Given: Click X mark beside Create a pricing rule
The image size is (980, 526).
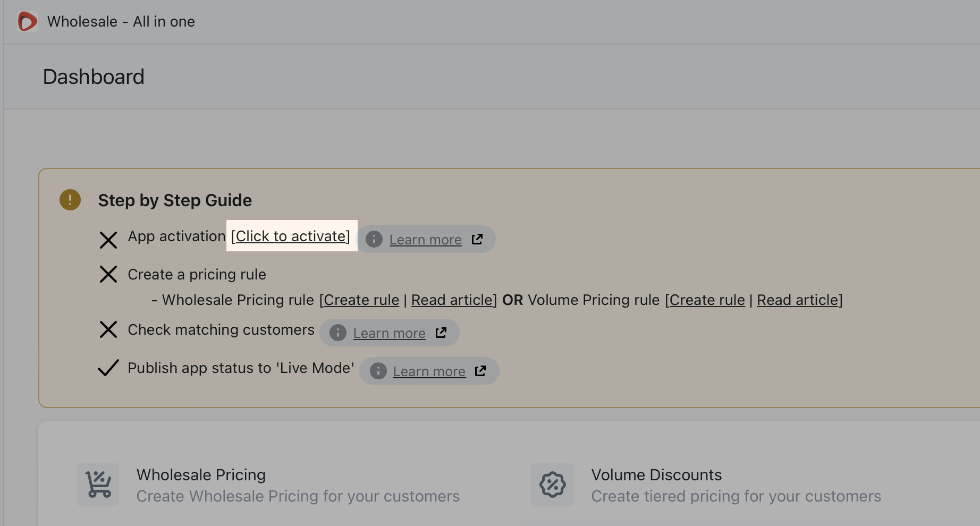Looking at the screenshot, I should (108, 274).
